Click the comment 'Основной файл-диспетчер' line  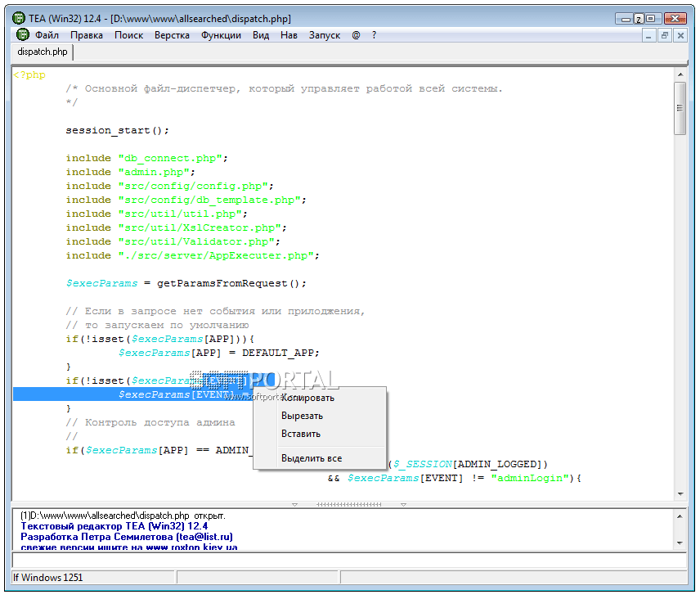(285, 88)
